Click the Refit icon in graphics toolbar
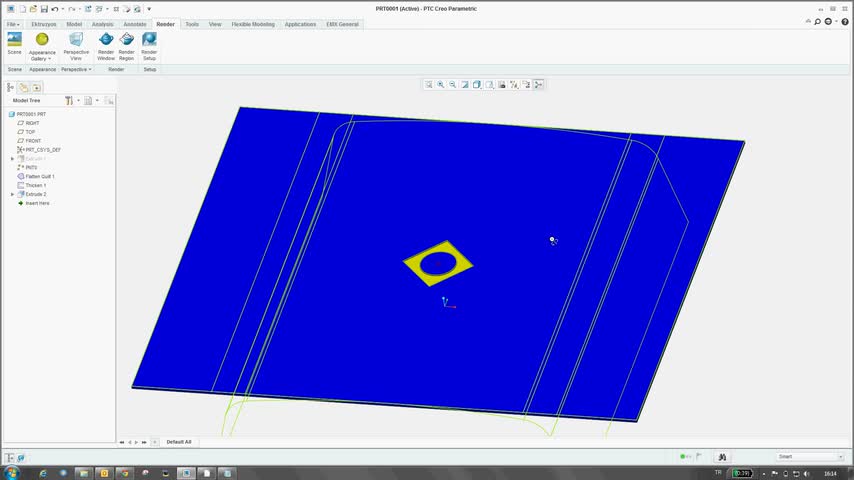 click(x=429, y=84)
